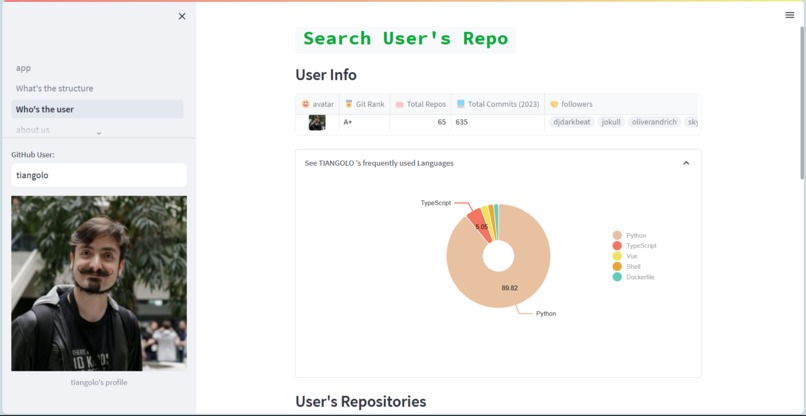Select 'Who's the user' page

(97, 109)
